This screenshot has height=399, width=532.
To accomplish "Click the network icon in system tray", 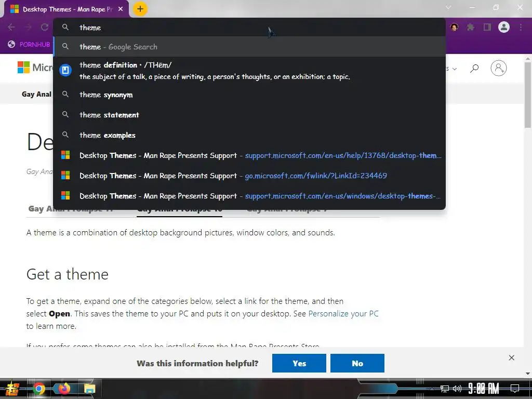I will [445, 389].
